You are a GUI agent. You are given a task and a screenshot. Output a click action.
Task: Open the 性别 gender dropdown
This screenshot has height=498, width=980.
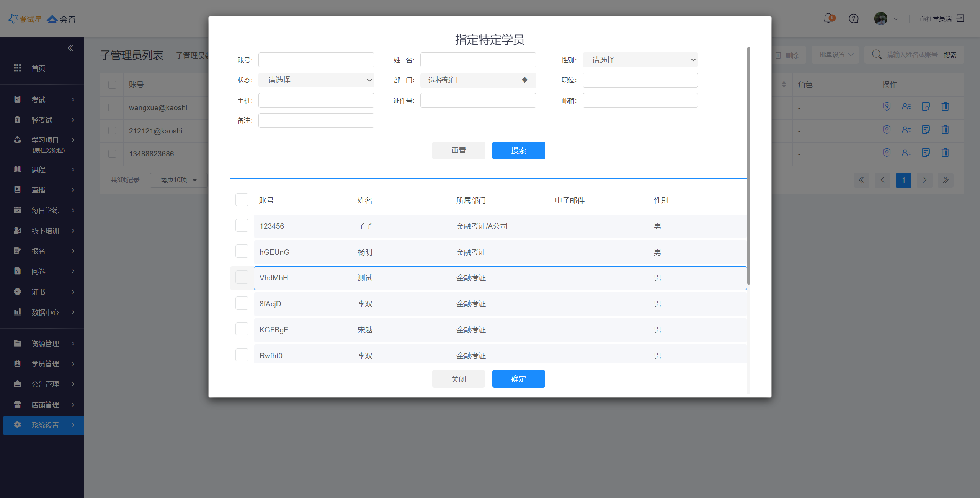[640, 60]
